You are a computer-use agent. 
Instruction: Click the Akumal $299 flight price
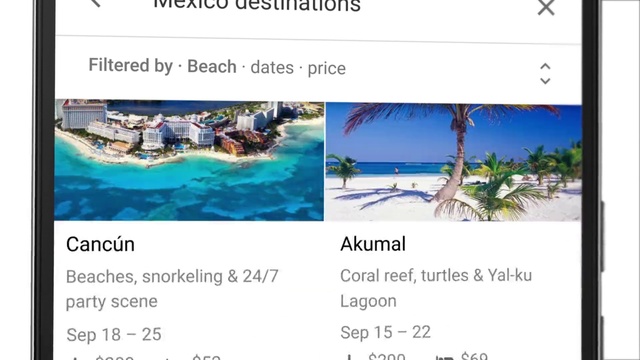[x=387, y=356]
